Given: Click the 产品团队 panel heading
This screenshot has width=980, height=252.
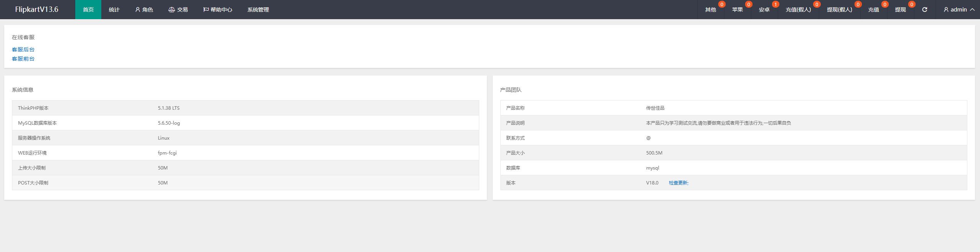Looking at the screenshot, I should point(511,90).
